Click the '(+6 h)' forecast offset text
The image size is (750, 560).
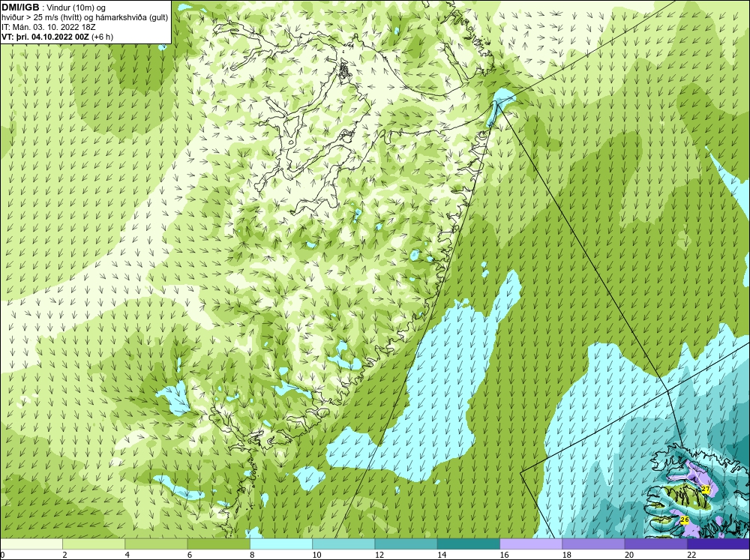(102, 37)
